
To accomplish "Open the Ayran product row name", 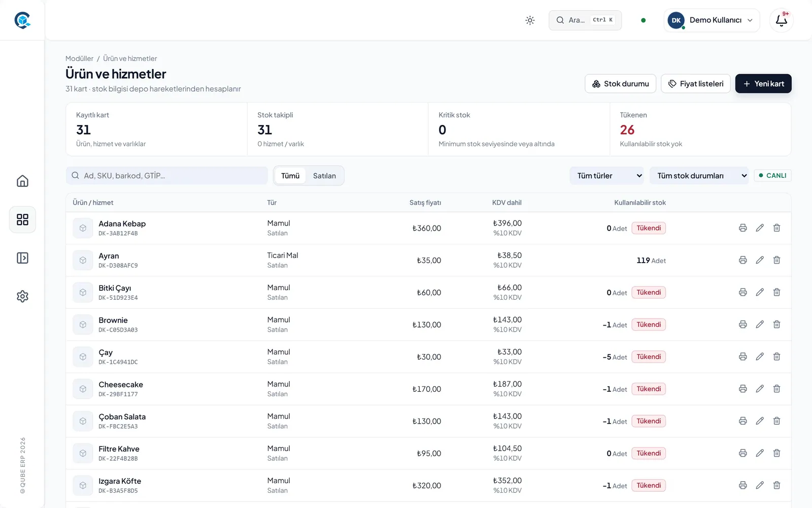I will point(109,256).
